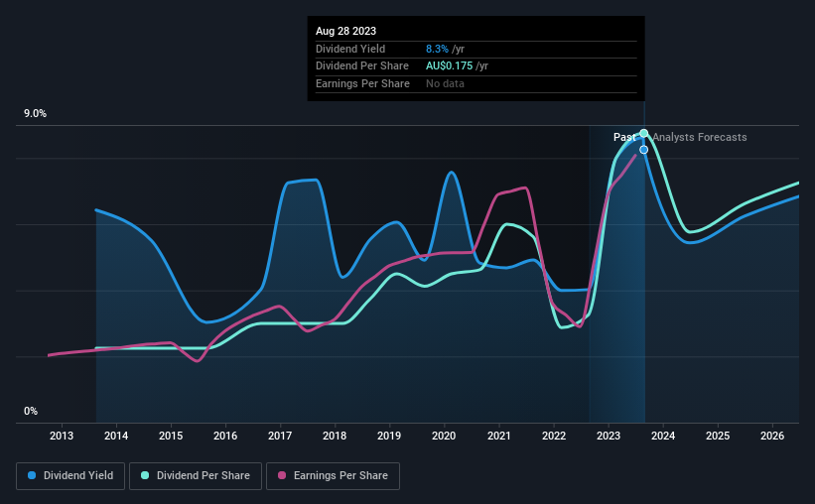
Task: Select the 2022 label on the x-axis
Action: point(554,436)
